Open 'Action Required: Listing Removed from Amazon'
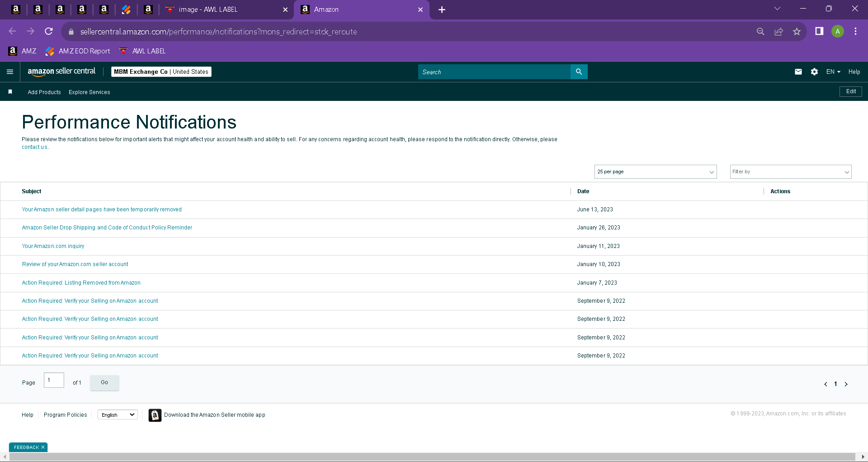This screenshot has height=462, width=868. point(81,283)
